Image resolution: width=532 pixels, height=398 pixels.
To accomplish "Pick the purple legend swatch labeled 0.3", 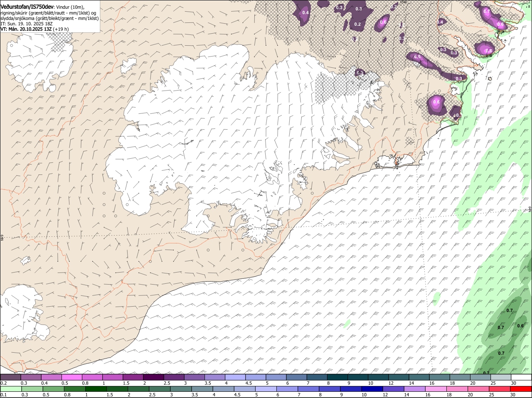I will (x=31, y=377).
